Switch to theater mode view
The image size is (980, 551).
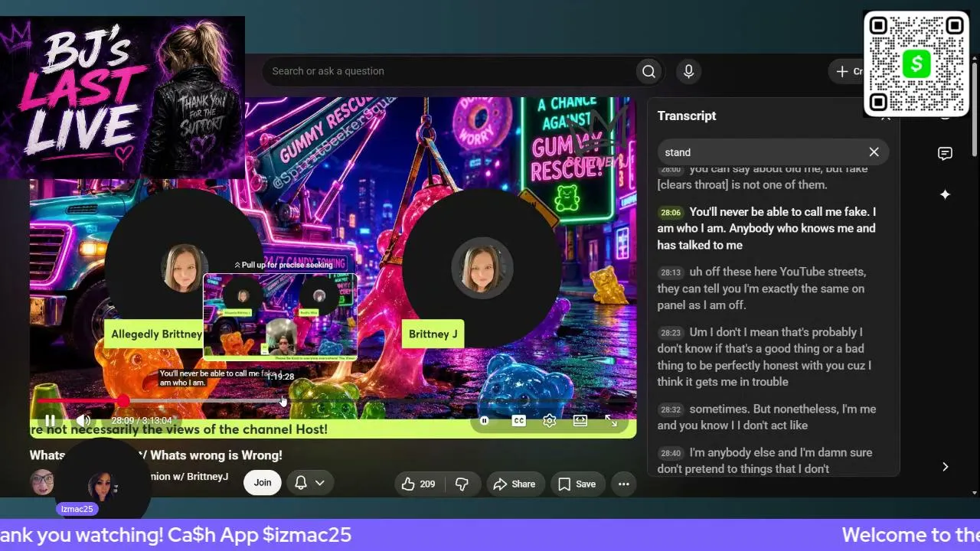[x=580, y=420]
